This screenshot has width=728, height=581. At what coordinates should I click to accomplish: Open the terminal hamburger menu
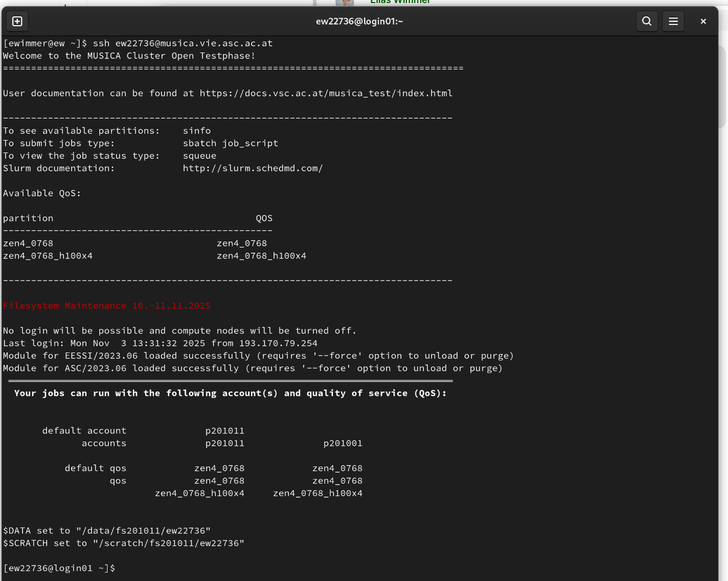tap(673, 21)
